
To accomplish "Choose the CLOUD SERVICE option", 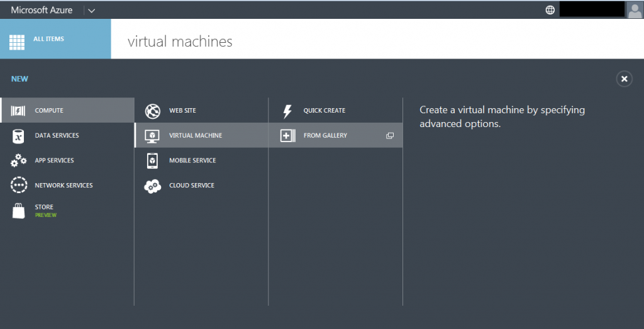I will pos(201,185).
